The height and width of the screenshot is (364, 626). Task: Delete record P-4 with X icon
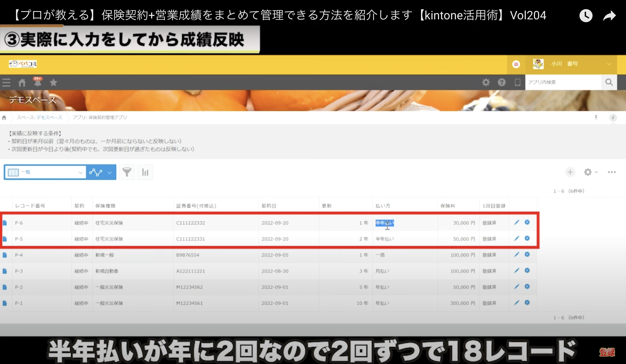coord(527,254)
